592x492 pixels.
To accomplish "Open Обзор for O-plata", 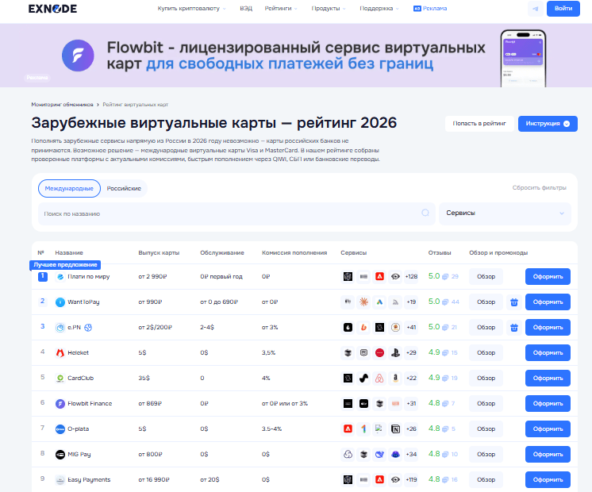I will 486,429.
